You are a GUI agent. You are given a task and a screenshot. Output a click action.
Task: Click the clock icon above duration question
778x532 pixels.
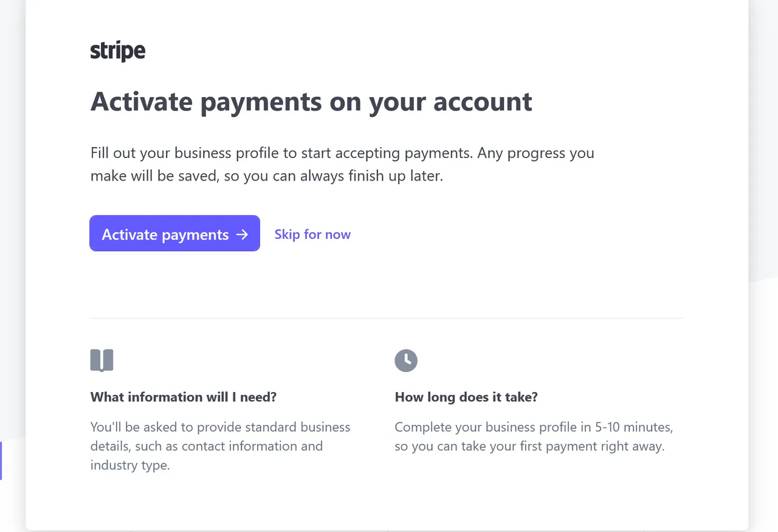click(406, 361)
